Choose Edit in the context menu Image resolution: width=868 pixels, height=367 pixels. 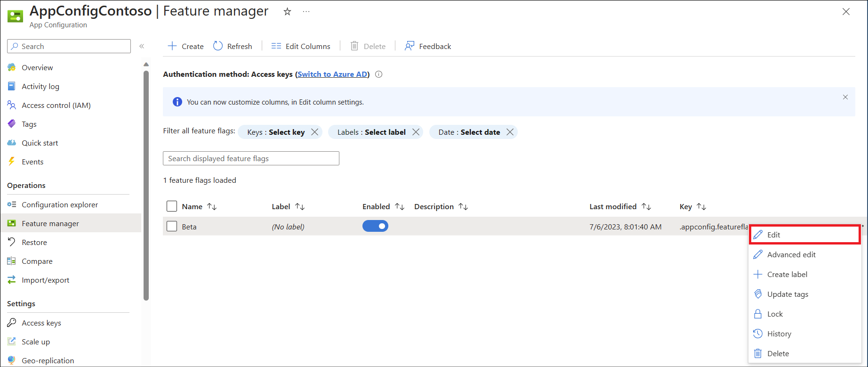pos(805,235)
